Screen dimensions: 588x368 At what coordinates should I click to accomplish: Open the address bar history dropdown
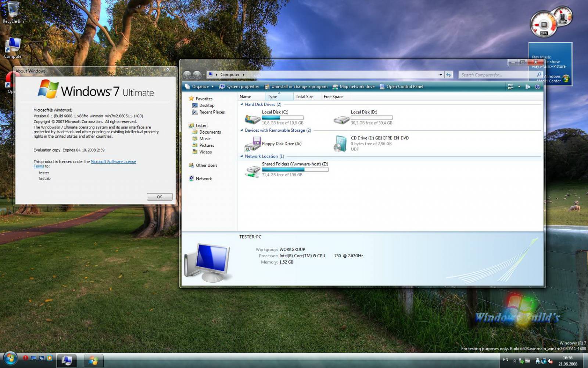coord(441,75)
